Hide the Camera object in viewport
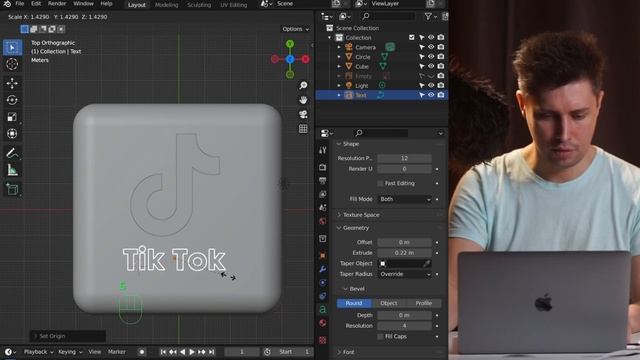The image size is (640, 360). (x=431, y=47)
